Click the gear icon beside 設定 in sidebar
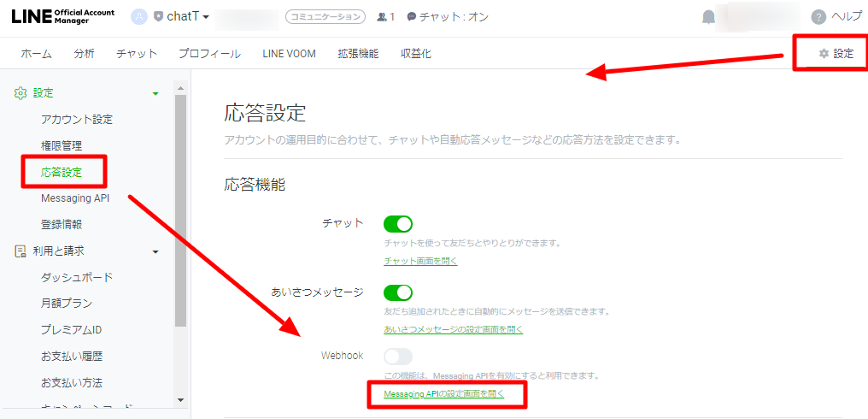The width and height of the screenshot is (868, 419). click(21, 93)
